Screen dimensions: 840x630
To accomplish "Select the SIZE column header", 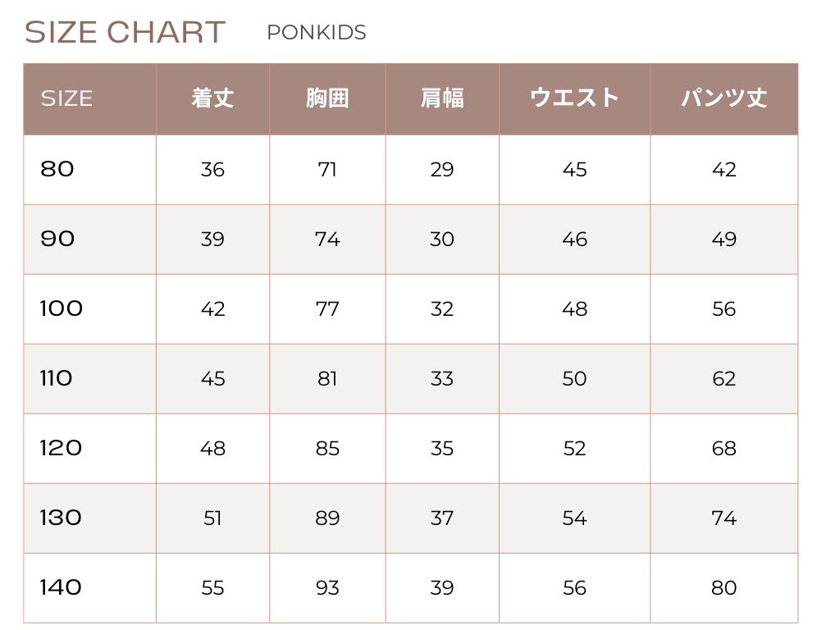I will [x=66, y=98].
